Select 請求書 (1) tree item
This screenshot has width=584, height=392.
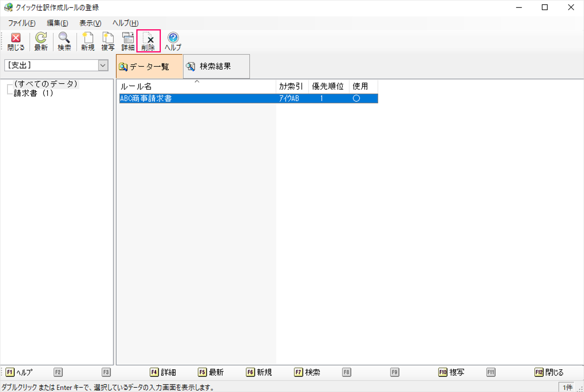pos(33,93)
